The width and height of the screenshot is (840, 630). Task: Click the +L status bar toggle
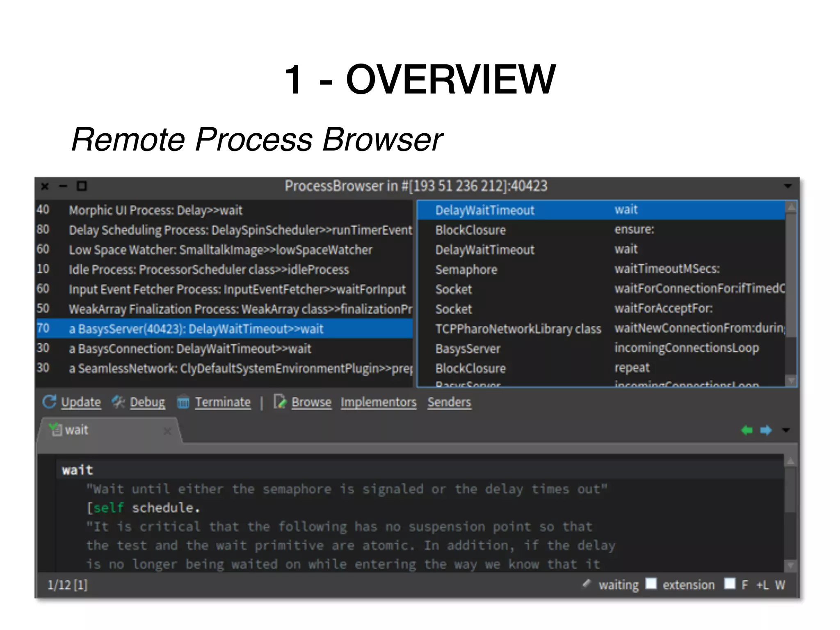pos(762,584)
